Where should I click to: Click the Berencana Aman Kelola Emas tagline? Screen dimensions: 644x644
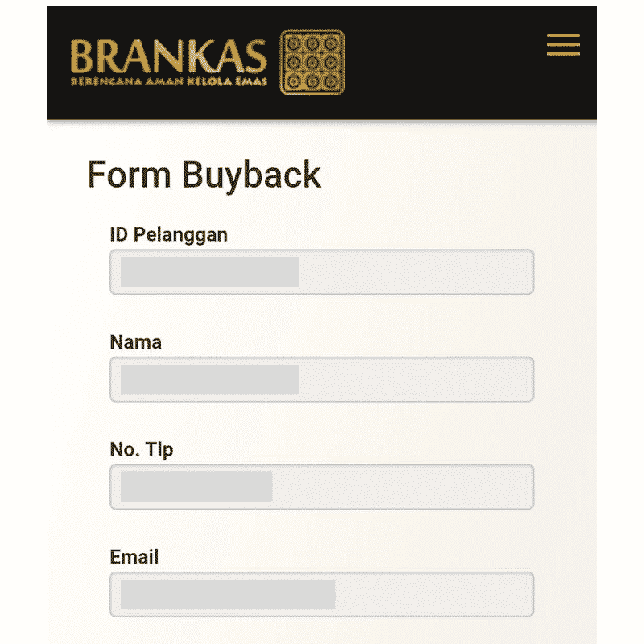coord(169,81)
